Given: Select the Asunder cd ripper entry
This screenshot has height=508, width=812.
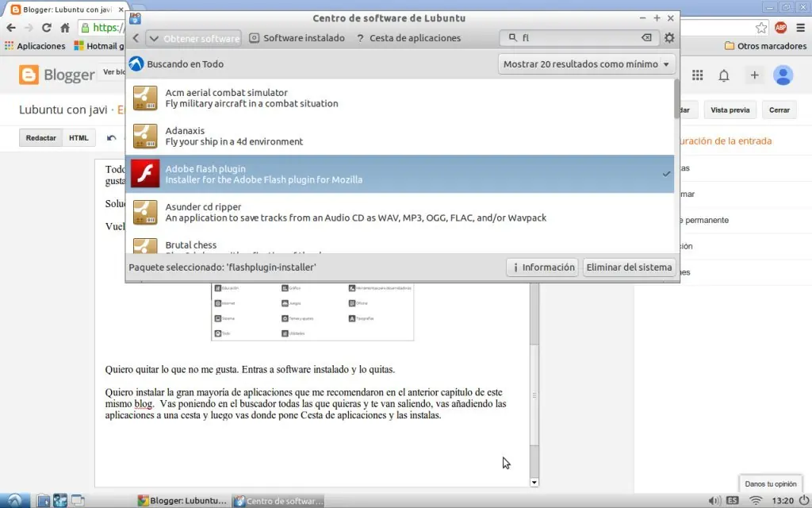Looking at the screenshot, I should [x=400, y=213].
